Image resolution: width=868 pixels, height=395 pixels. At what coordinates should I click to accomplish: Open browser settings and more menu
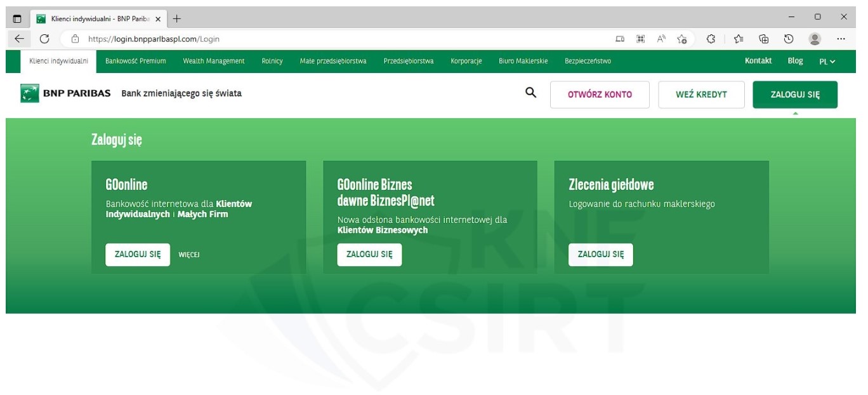841,39
